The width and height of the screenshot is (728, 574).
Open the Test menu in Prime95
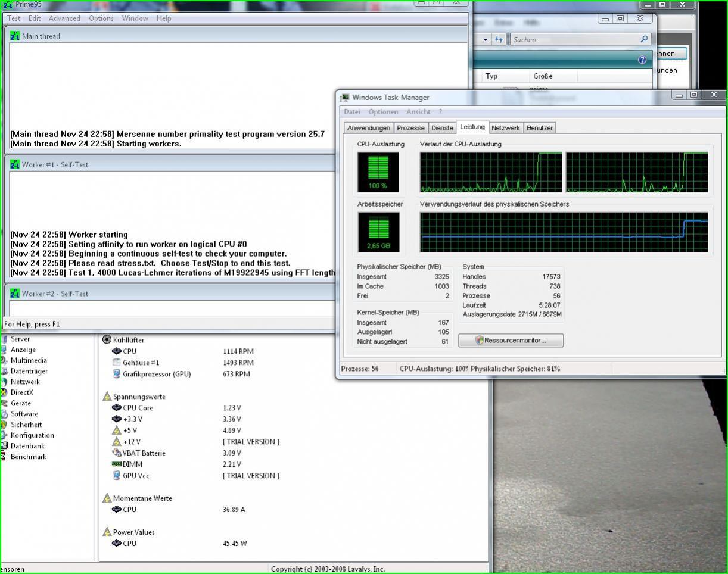click(x=14, y=18)
